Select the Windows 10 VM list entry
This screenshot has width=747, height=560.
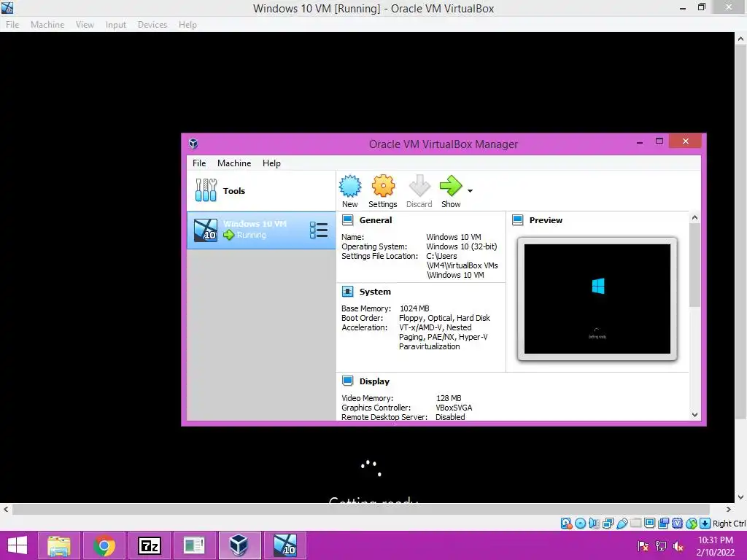coord(261,230)
